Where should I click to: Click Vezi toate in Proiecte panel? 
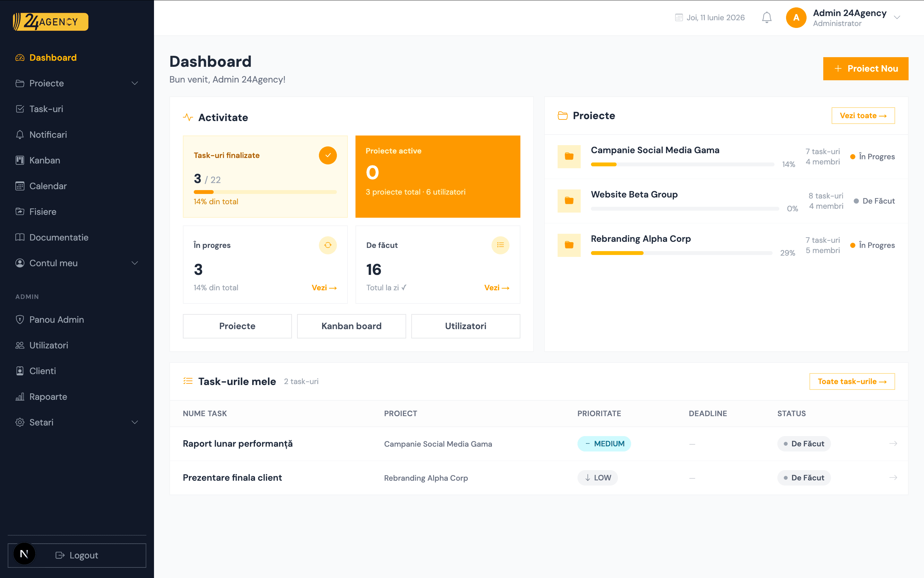click(x=863, y=116)
